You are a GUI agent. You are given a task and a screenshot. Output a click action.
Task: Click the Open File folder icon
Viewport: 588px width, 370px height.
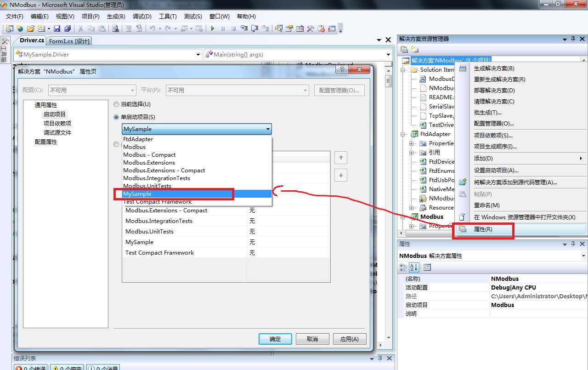[x=31, y=28]
